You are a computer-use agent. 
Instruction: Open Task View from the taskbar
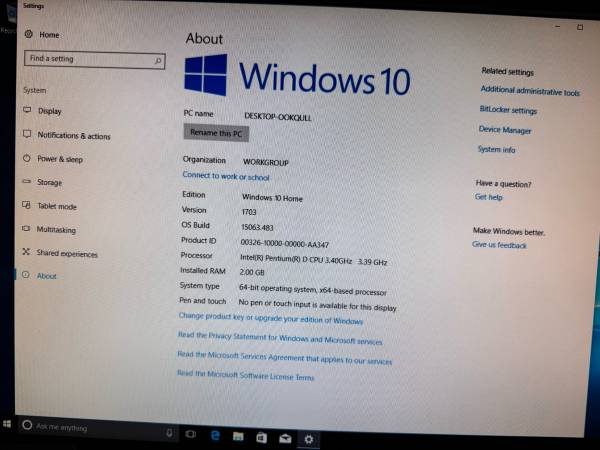tap(191, 435)
